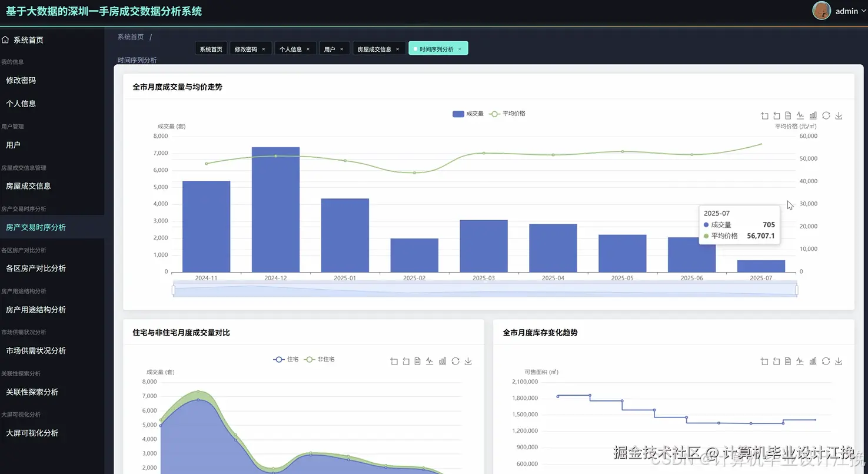Click the 系统首页 breadcrumb link
This screenshot has width=868, height=474.
point(131,37)
